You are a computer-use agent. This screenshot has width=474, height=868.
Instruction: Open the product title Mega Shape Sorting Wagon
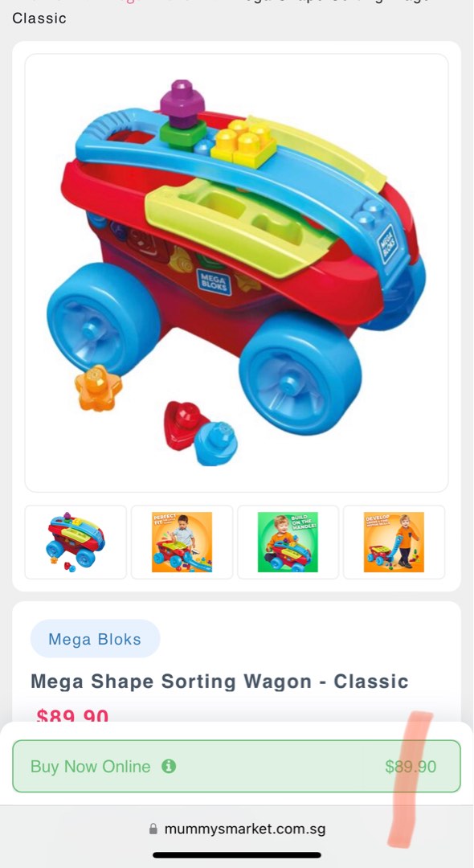[219, 682]
